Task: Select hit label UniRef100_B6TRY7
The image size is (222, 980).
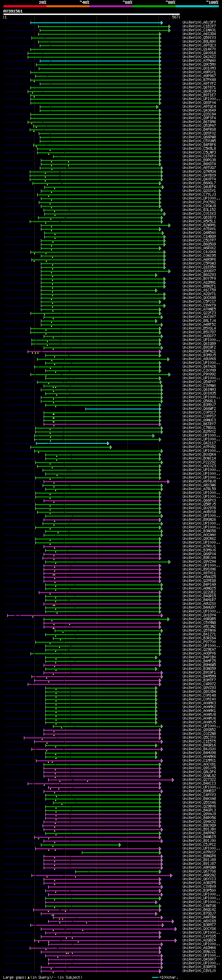Action: pos(199,424)
